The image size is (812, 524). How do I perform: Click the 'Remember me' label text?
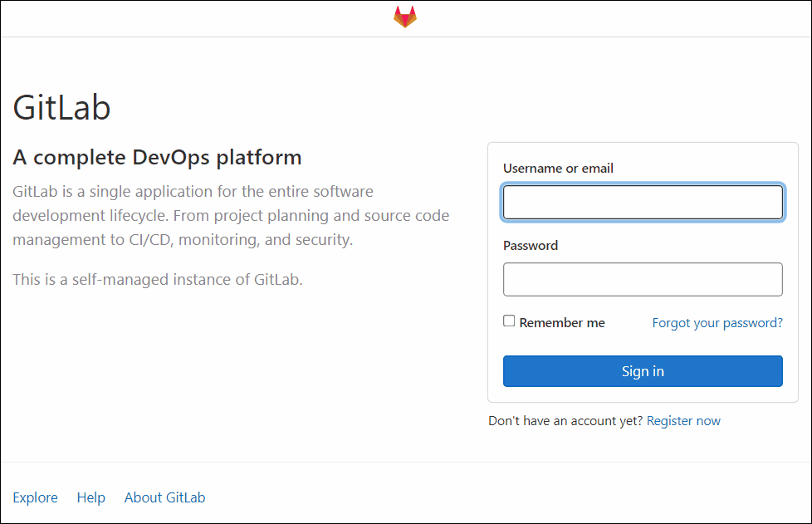[562, 322]
